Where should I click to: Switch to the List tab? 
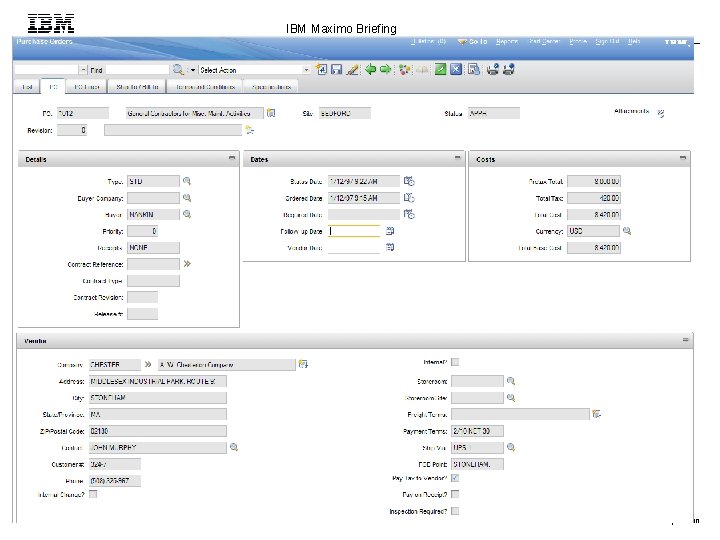pyautogui.click(x=27, y=87)
